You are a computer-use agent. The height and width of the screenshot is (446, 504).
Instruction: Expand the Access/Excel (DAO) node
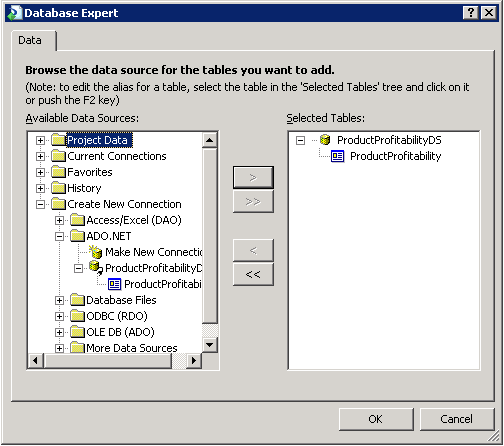59,220
